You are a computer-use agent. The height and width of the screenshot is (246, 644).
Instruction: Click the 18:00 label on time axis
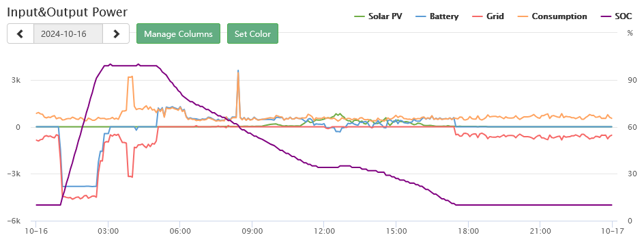[468, 232]
